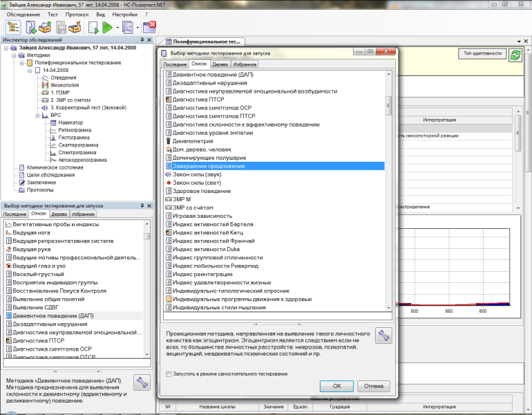This screenshot has height=415, width=532.
Task: Open the Протокол menu
Action: click(77, 14)
